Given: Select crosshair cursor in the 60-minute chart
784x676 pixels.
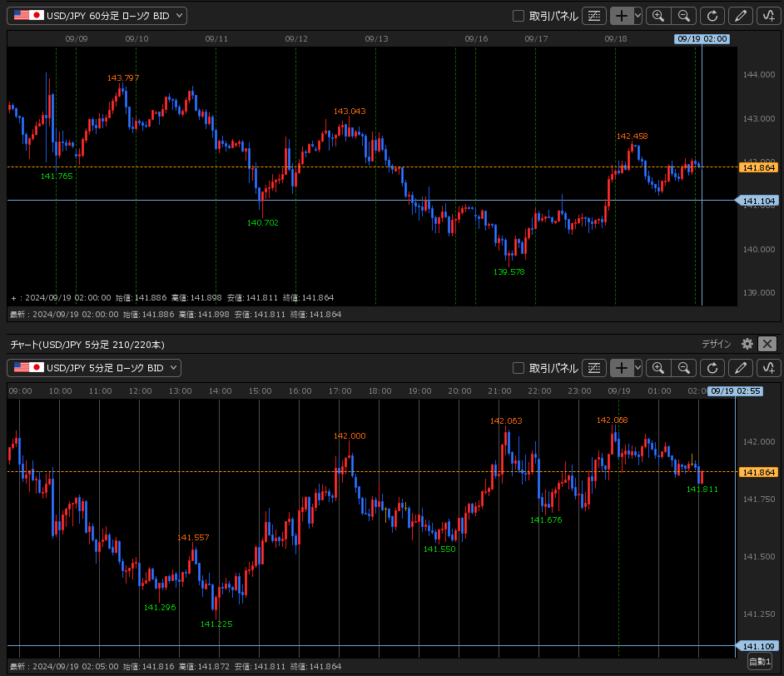Looking at the screenshot, I should click(621, 16).
